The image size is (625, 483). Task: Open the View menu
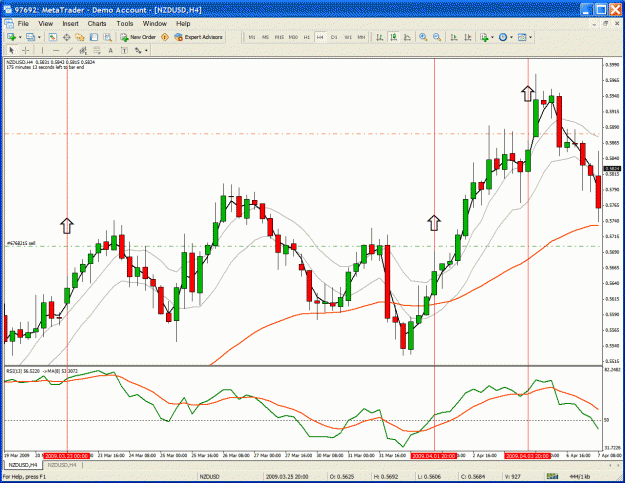[x=45, y=24]
